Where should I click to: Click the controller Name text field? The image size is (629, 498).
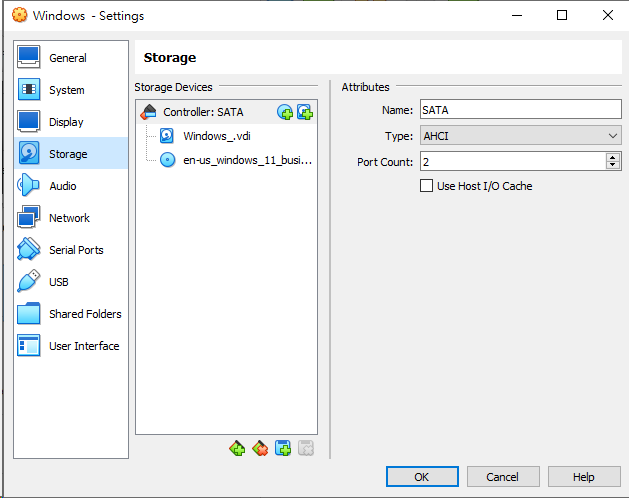(520, 110)
